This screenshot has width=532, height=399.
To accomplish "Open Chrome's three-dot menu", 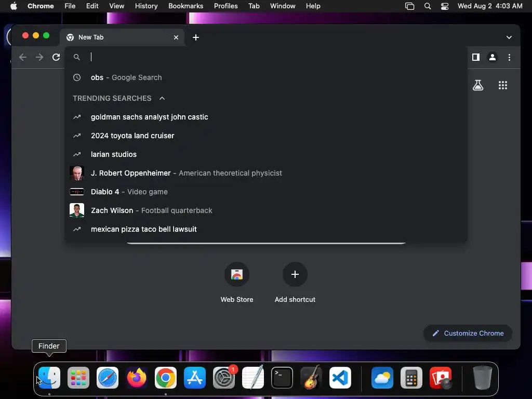I will 509,57.
